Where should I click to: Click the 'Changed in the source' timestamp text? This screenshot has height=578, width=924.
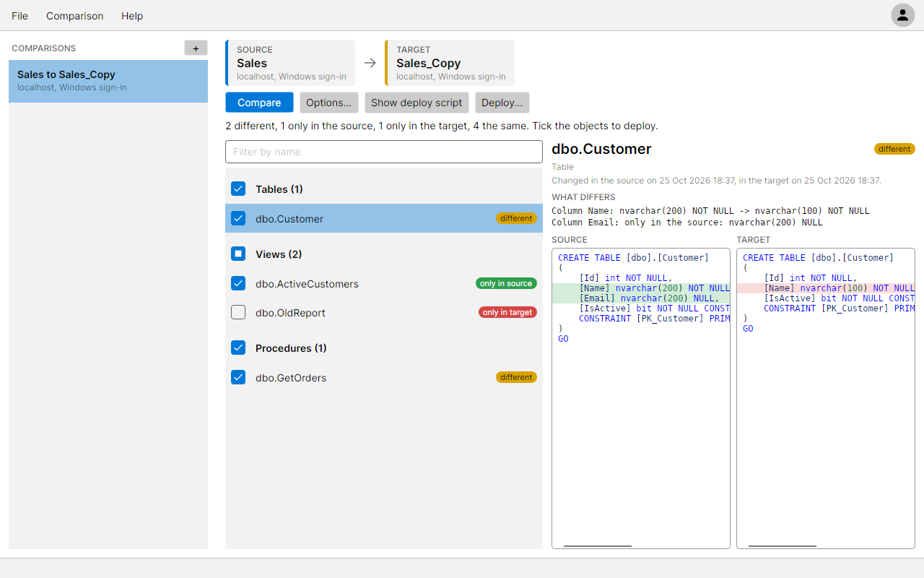(716, 181)
